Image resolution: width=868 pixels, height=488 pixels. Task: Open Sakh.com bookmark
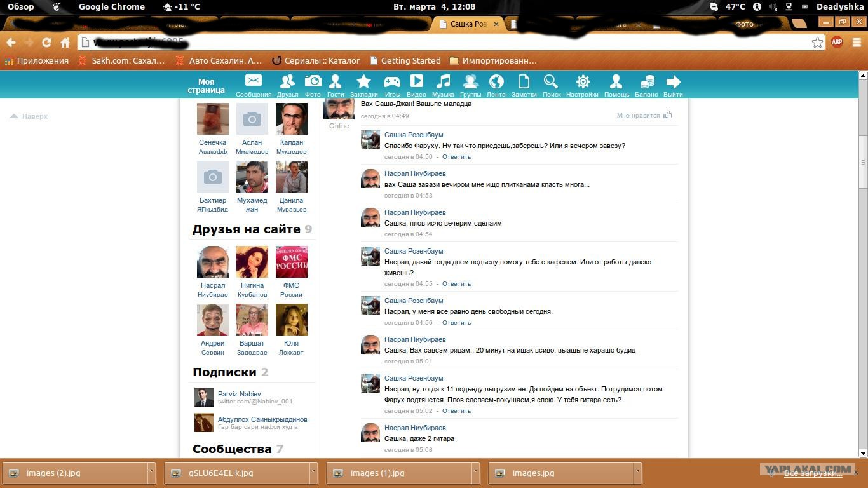coord(121,61)
